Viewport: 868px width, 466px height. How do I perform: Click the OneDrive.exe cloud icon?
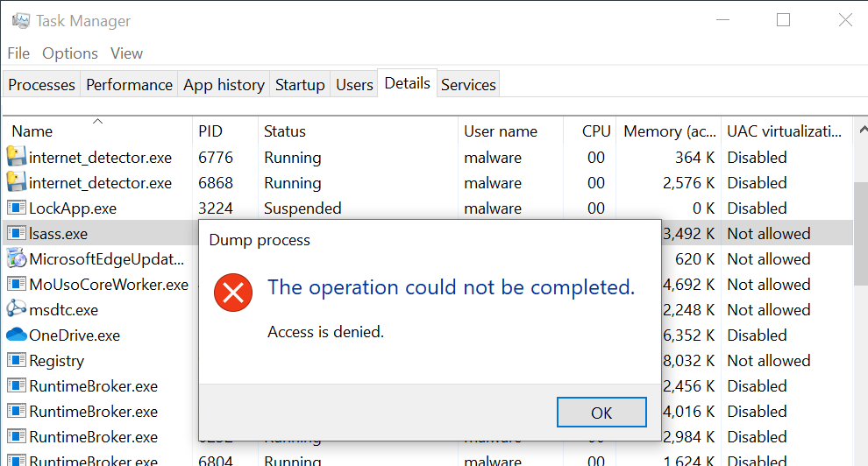coord(17,335)
